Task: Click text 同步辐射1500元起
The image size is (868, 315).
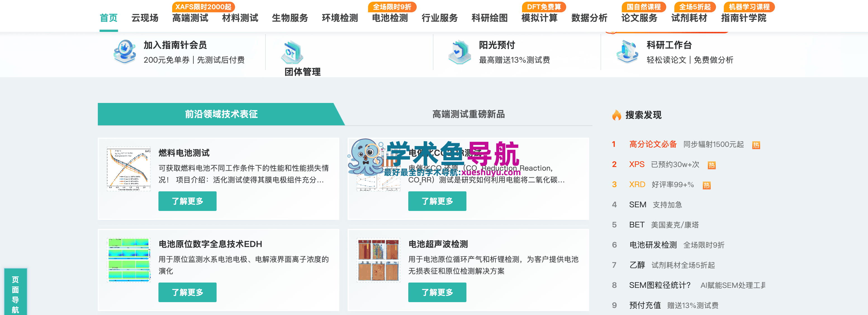Action: tap(713, 145)
